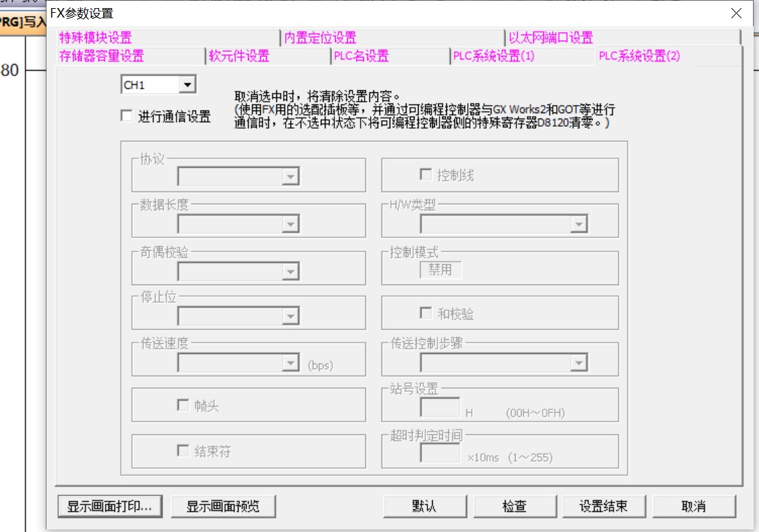
Task: Open the 内置定位设置 tab
Action: click(x=320, y=38)
